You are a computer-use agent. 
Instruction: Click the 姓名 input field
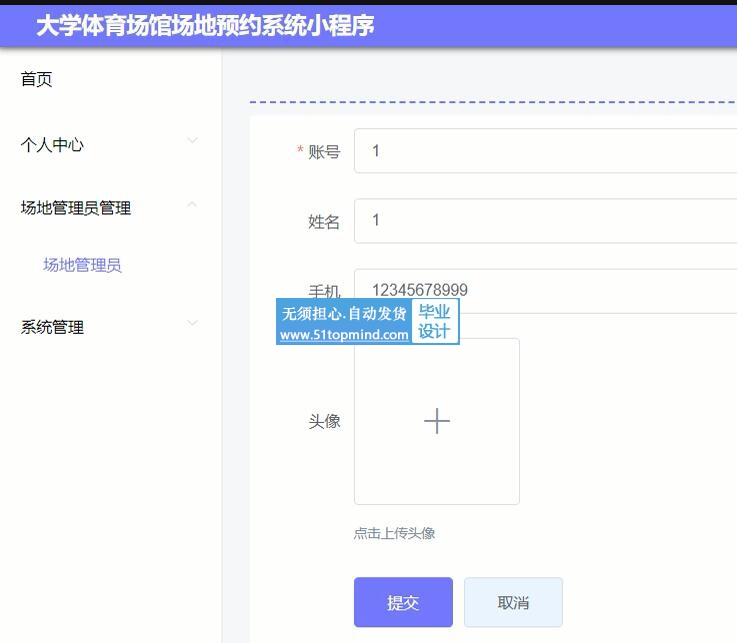pyautogui.click(x=545, y=220)
